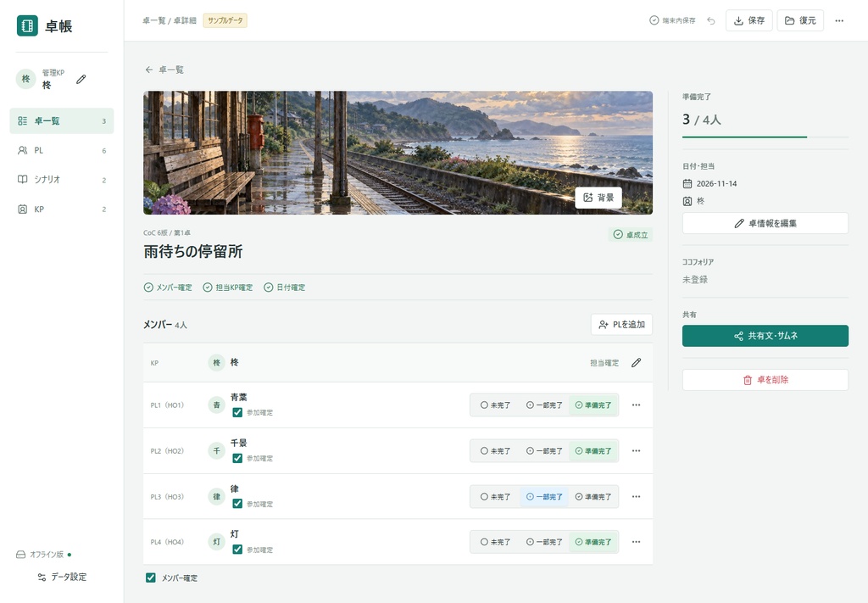Image resolution: width=868 pixels, height=603 pixels.
Task: Edit the KP row with pencil icon
Action: tap(636, 363)
